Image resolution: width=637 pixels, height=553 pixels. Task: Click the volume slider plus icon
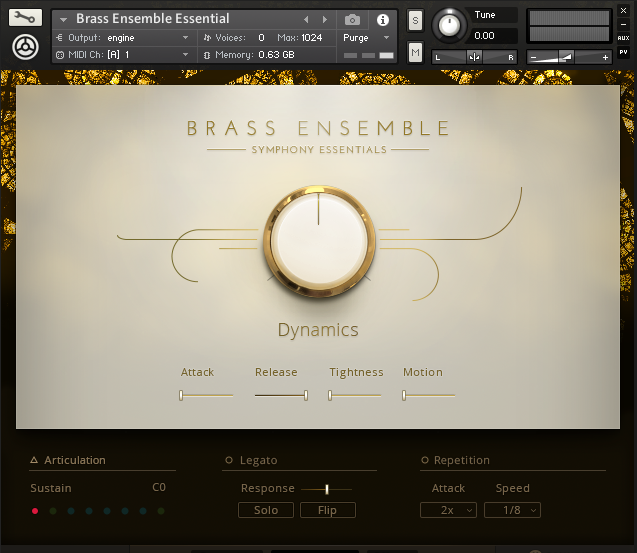tap(605, 57)
